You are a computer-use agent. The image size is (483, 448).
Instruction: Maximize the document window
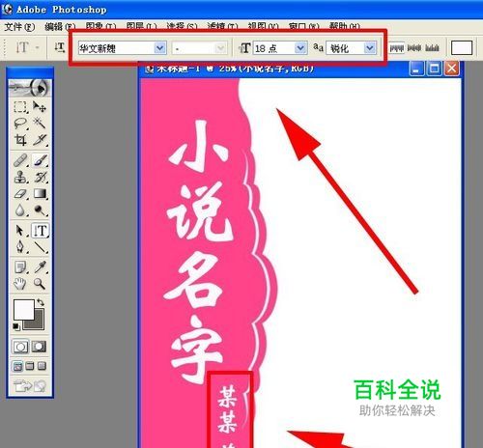click(x=434, y=69)
